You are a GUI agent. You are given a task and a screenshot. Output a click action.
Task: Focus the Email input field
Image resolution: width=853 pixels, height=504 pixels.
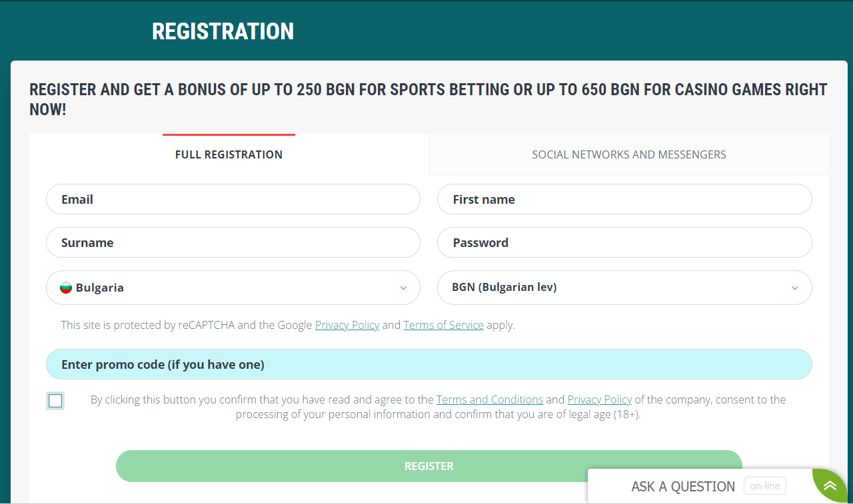coord(233,199)
